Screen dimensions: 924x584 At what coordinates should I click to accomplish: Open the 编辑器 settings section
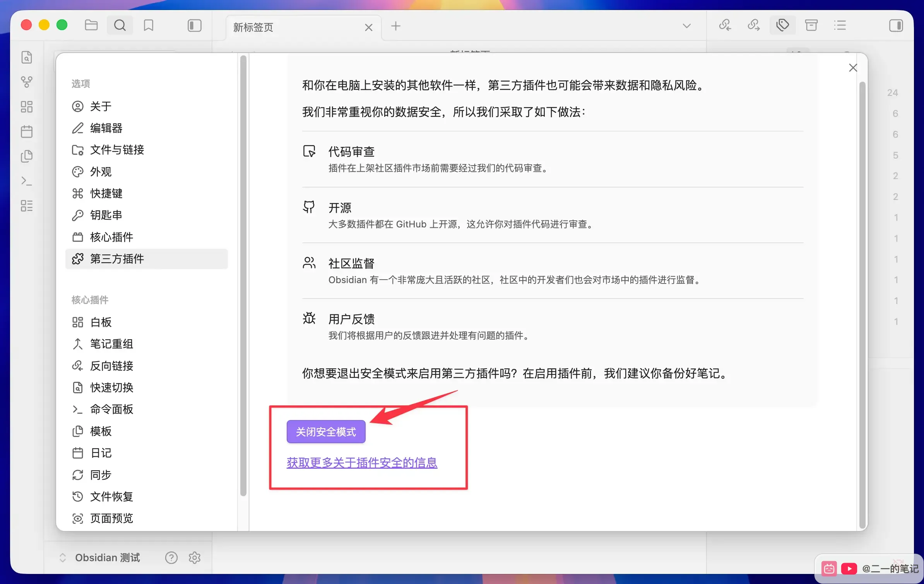click(147, 128)
